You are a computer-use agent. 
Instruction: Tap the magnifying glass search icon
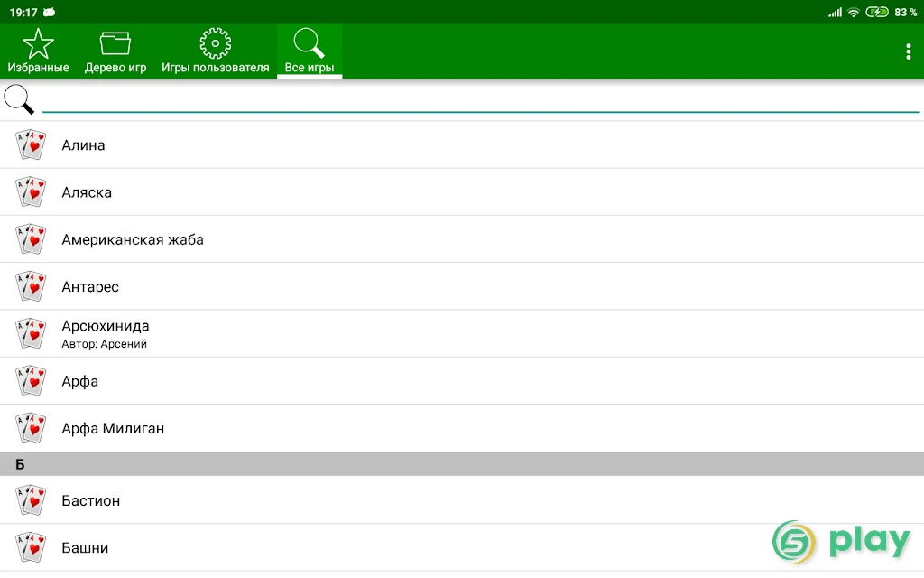pos(19,99)
